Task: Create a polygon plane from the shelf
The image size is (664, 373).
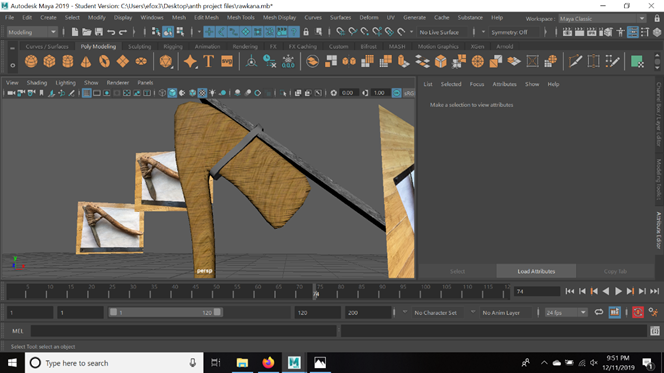Action: (x=123, y=62)
